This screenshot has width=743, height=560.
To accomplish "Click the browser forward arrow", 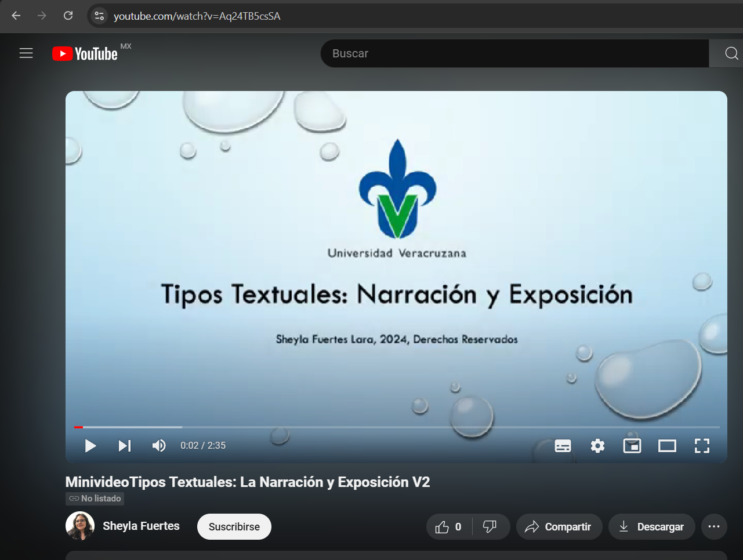I will pyautogui.click(x=42, y=16).
